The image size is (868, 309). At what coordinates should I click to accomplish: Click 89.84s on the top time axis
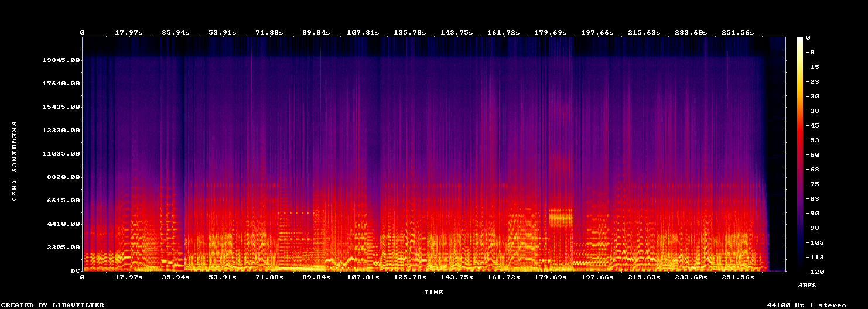(316, 33)
